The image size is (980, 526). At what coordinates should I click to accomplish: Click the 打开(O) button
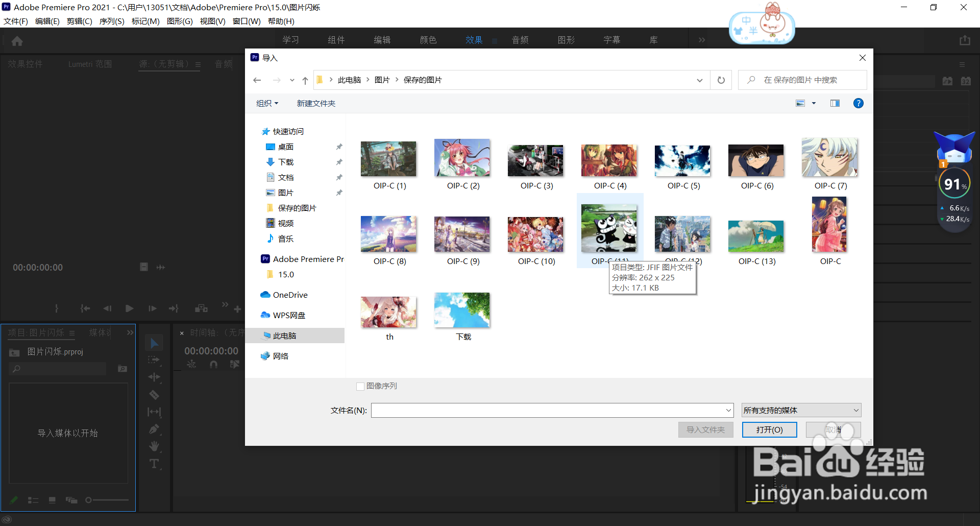click(770, 429)
